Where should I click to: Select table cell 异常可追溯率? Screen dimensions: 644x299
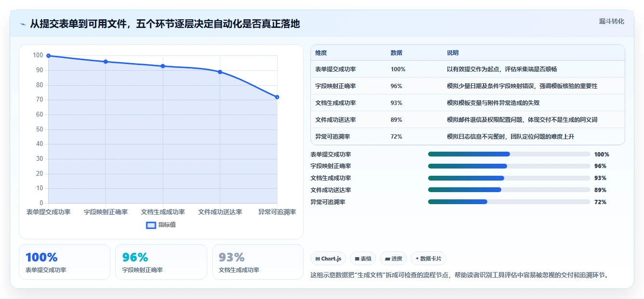tap(333, 137)
